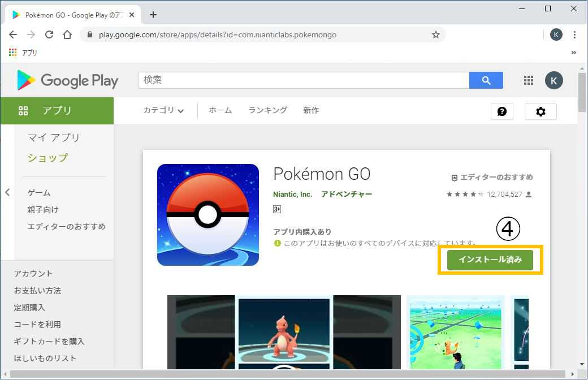Open エディターのおすすめ in sidebar
This screenshot has width=588, height=380.
coord(66,227)
